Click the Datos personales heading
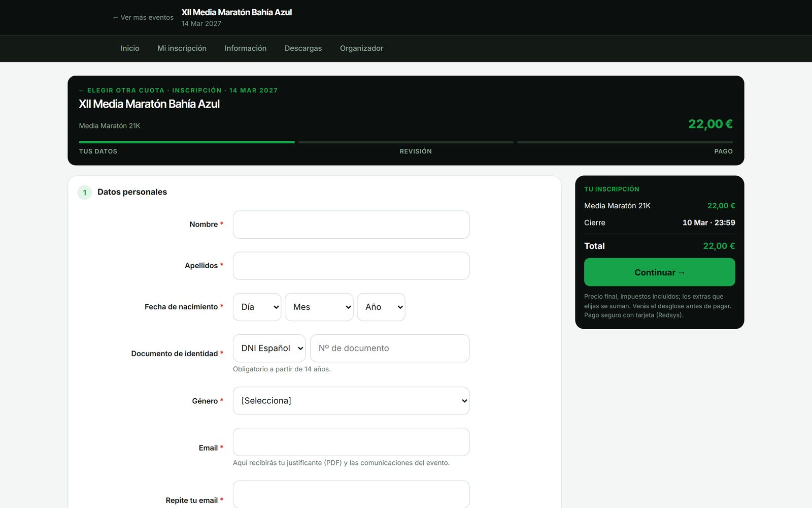812x508 pixels. [x=132, y=192]
